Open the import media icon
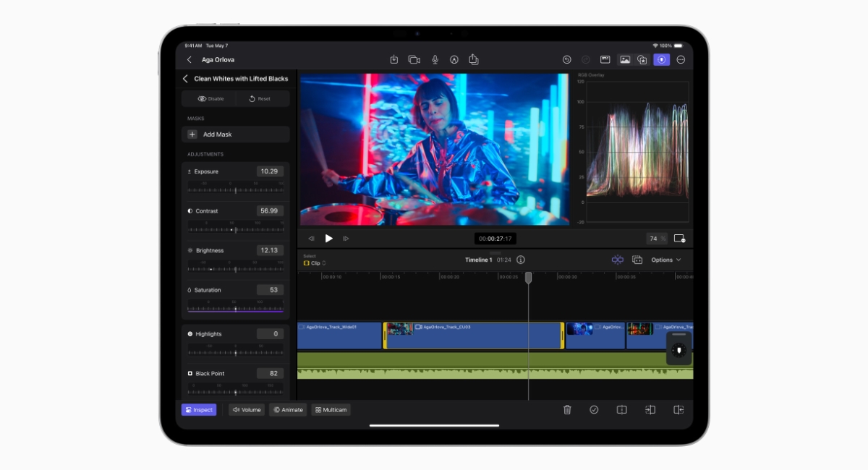 (x=393, y=59)
